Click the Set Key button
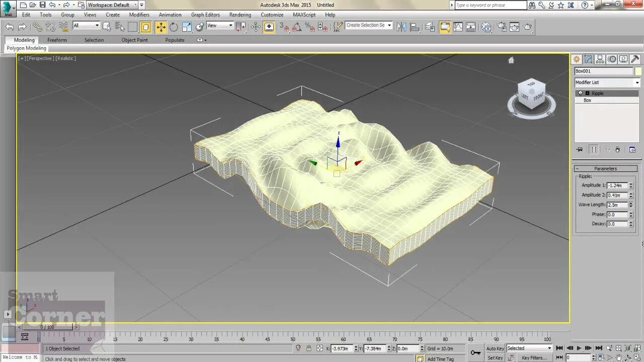Viewport: 644px width, 362px height. point(495,357)
